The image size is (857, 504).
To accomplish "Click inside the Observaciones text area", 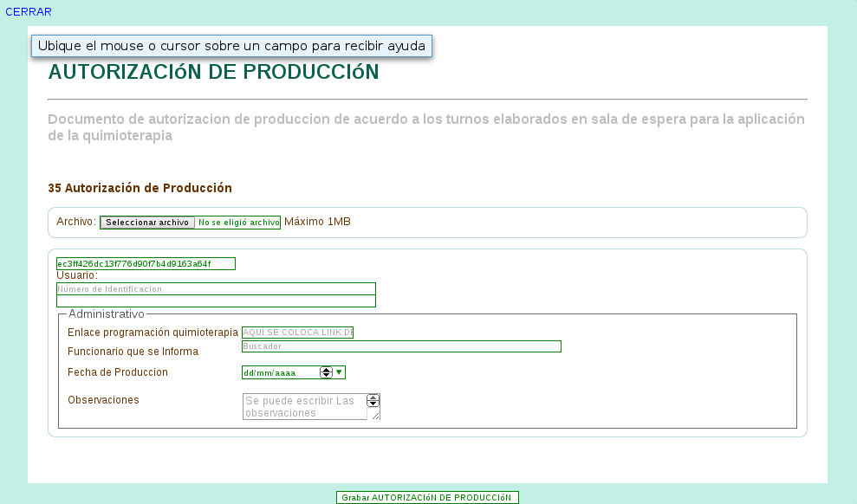I will coord(305,407).
